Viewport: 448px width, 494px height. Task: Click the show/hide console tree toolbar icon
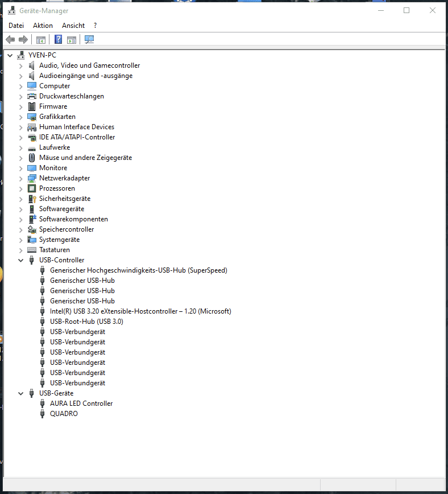click(40, 40)
